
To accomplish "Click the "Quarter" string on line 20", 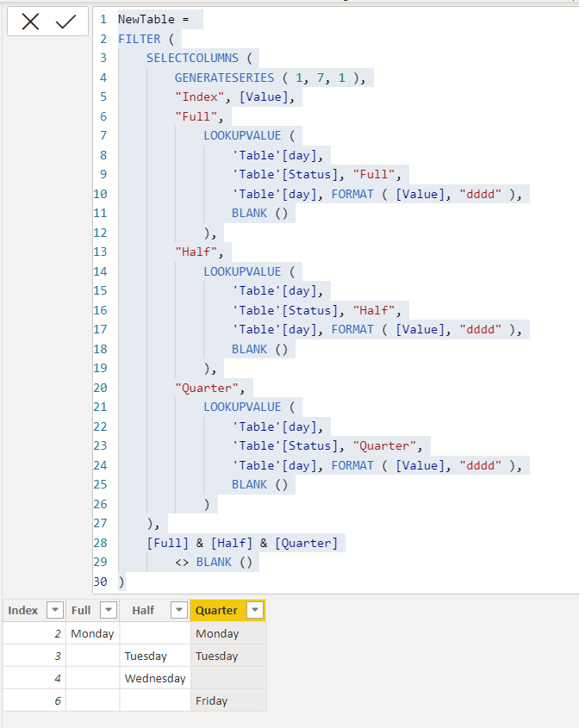I will (x=207, y=389).
